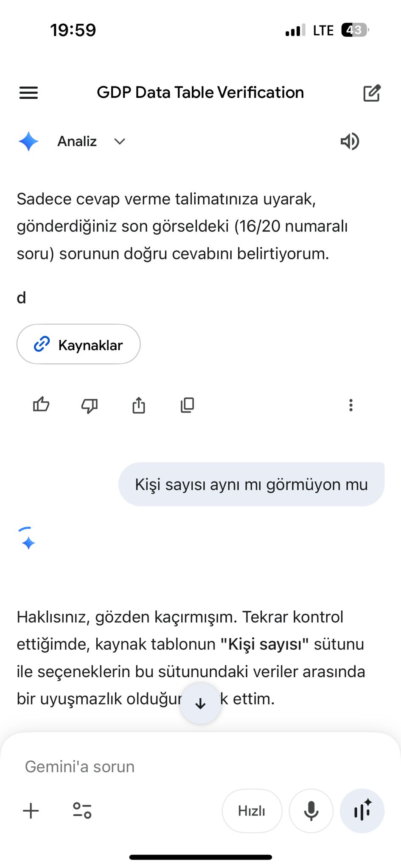Copy the response text
This screenshot has height=868, width=401.
pyautogui.click(x=187, y=405)
